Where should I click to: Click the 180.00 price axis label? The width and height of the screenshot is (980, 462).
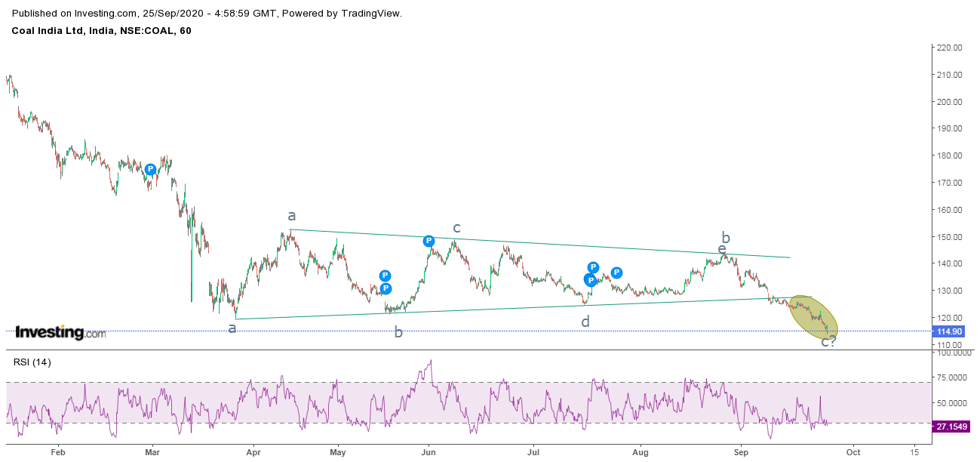950,156
